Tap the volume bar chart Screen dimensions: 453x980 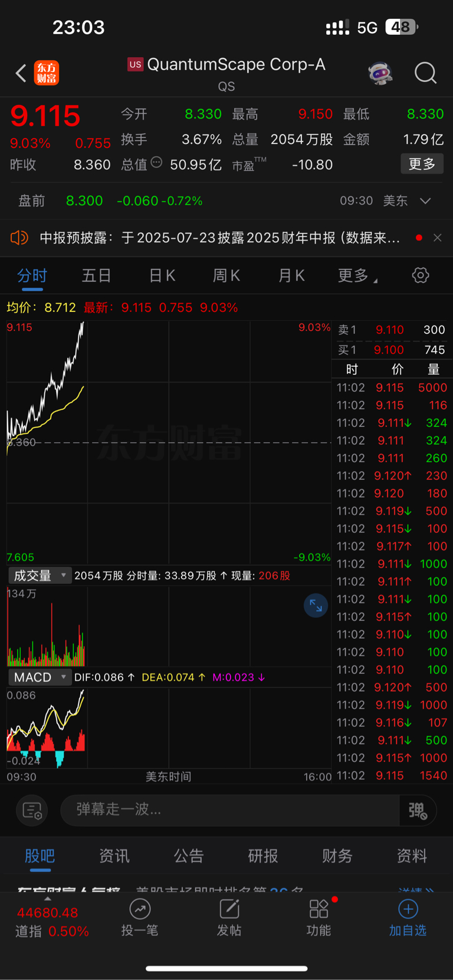[169, 626]
